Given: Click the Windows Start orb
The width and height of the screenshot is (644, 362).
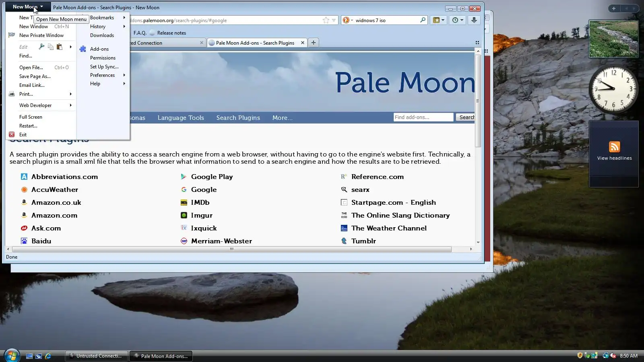Looking at the screenshot, I should pyautogui.click(x=12, y=356).
